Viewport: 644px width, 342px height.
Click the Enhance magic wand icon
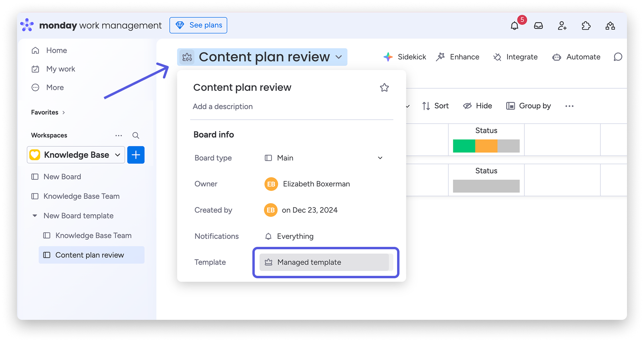[441, 57]
